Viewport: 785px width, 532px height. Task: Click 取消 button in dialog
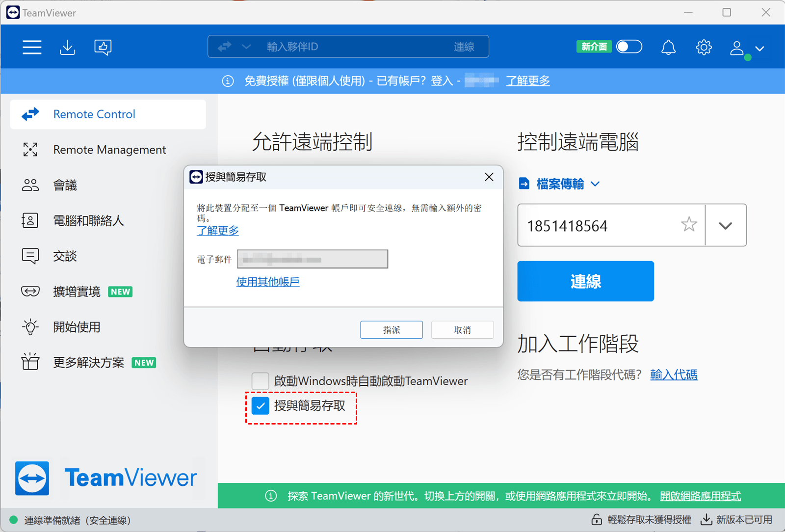tap(462, 330)
